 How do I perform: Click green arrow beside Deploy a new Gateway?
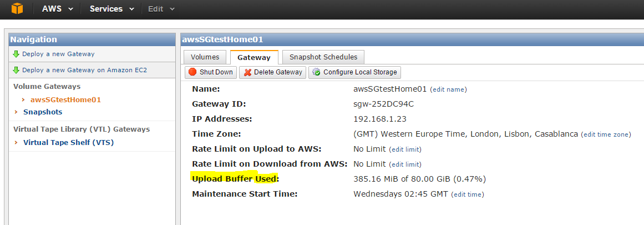16,54
